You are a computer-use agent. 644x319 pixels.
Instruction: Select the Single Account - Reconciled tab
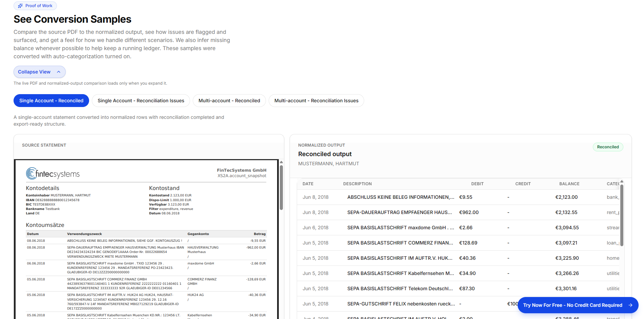(51, 101)
